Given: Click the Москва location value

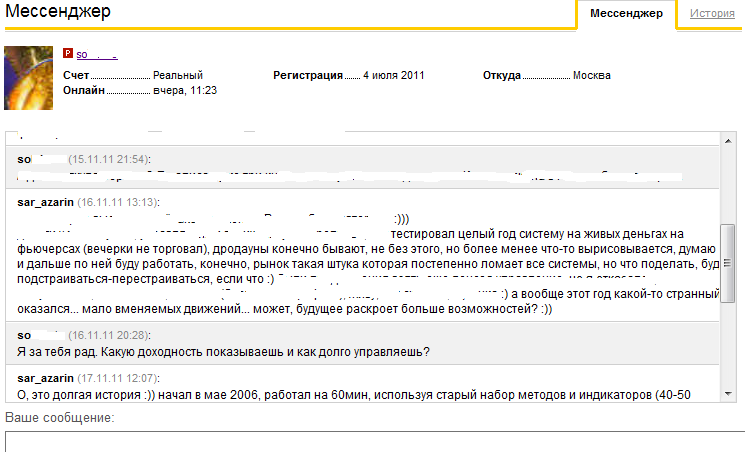Looking at the screenshot, I should 592,76.
